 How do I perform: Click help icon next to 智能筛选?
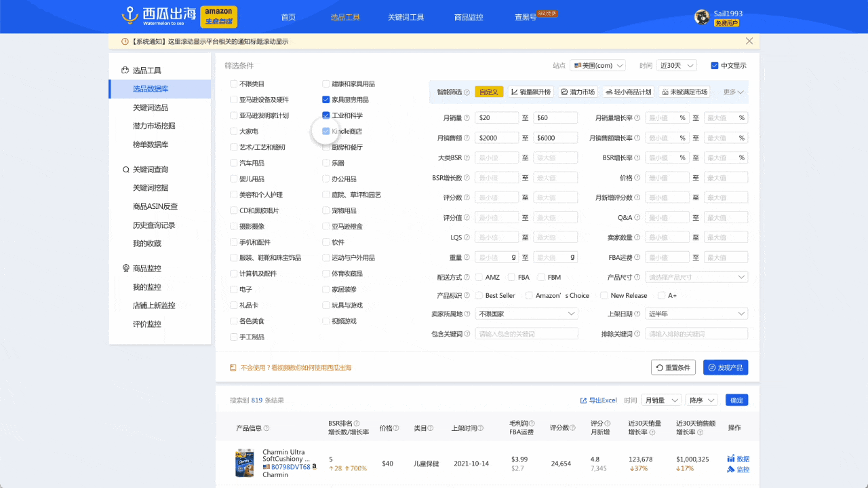click(467, 92)
